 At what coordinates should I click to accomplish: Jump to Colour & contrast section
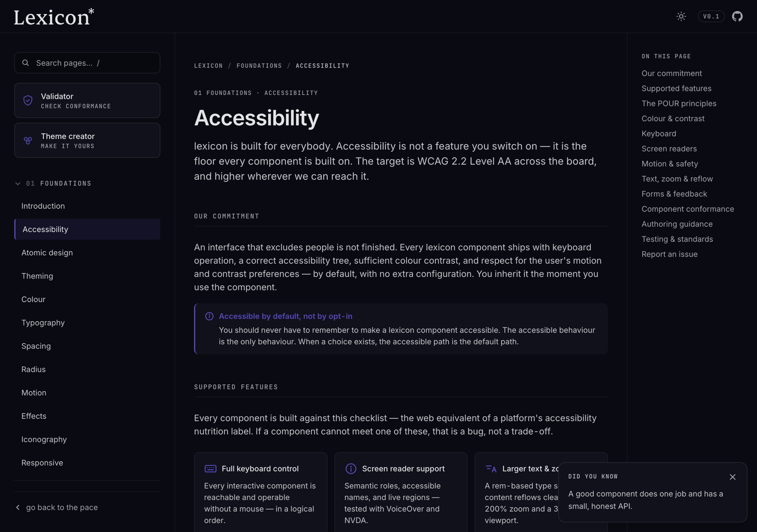[673, 119]
